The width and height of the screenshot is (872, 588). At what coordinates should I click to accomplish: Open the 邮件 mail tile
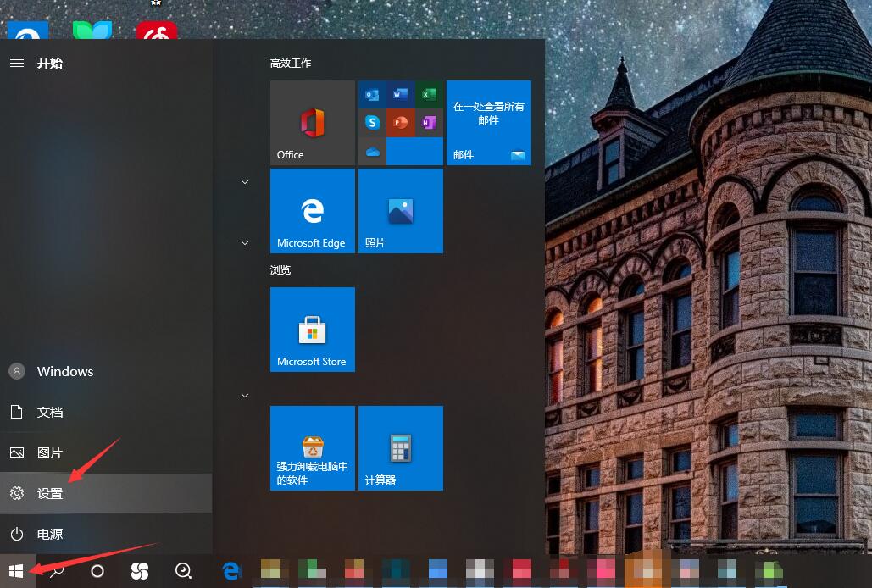pyautogui.click(x=489, y=123)
